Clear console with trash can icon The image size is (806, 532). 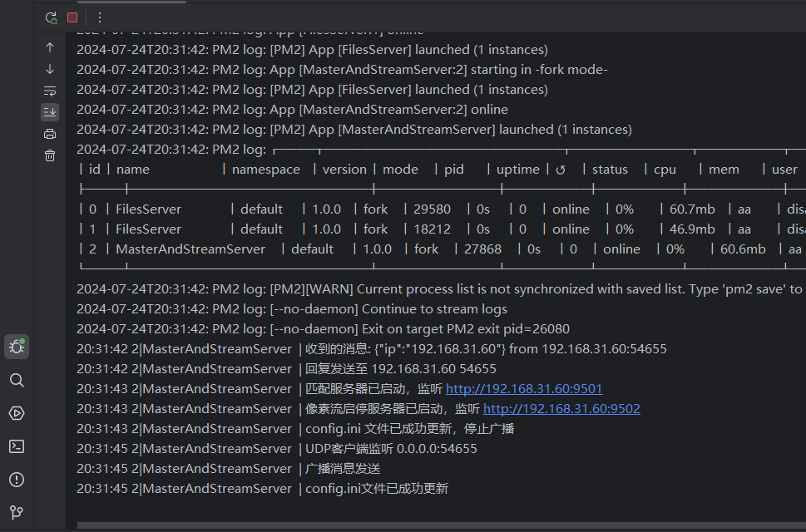pos(50,155)
